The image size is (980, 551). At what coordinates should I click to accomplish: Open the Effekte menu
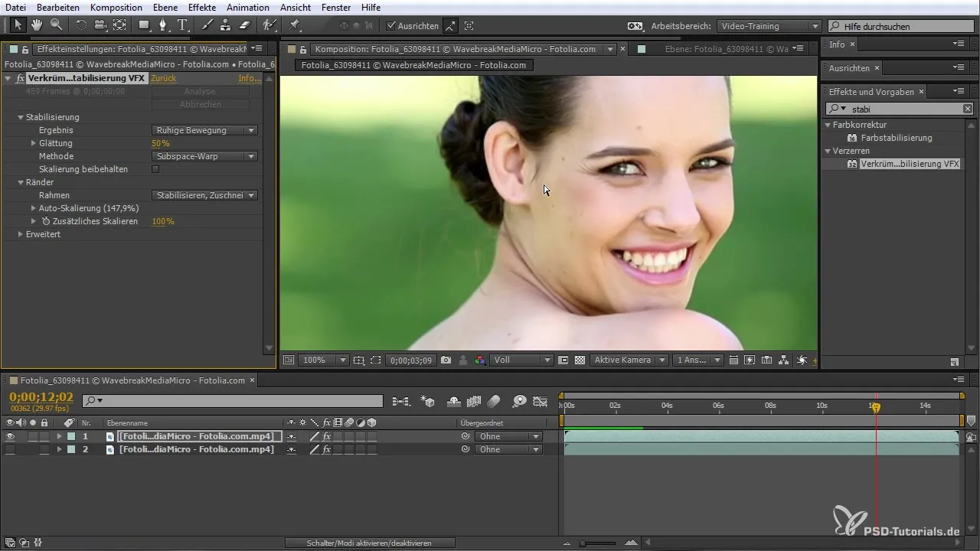click(202, 8)
